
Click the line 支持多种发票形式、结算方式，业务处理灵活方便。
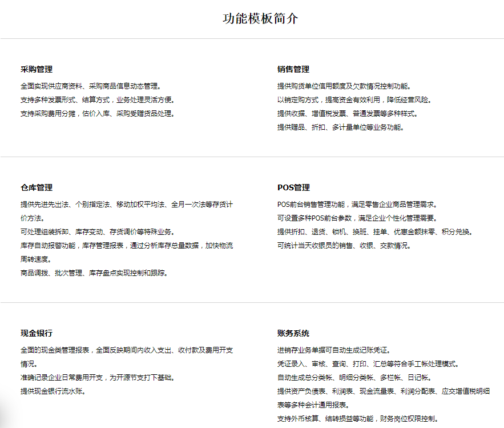tap(98, 100)
